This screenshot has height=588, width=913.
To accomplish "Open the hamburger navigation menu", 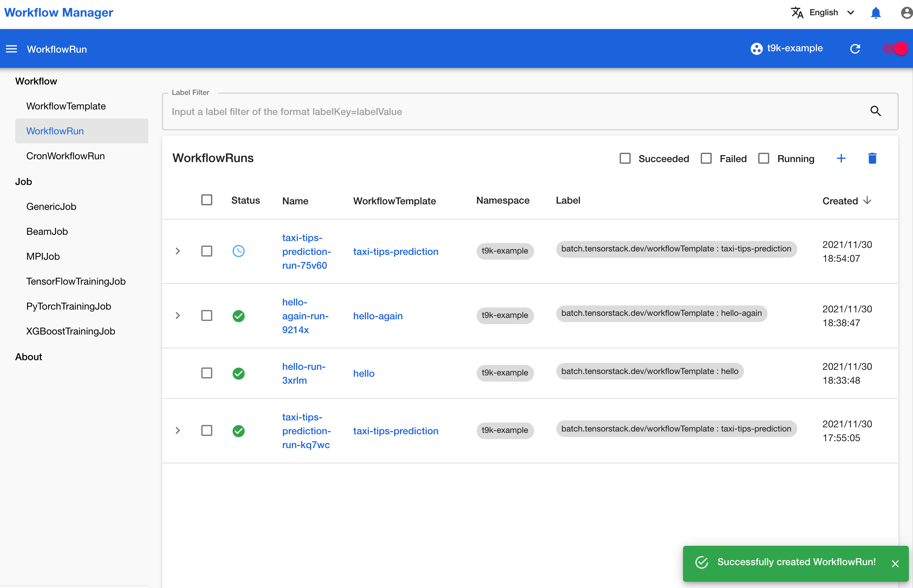I will pos(11,49).
